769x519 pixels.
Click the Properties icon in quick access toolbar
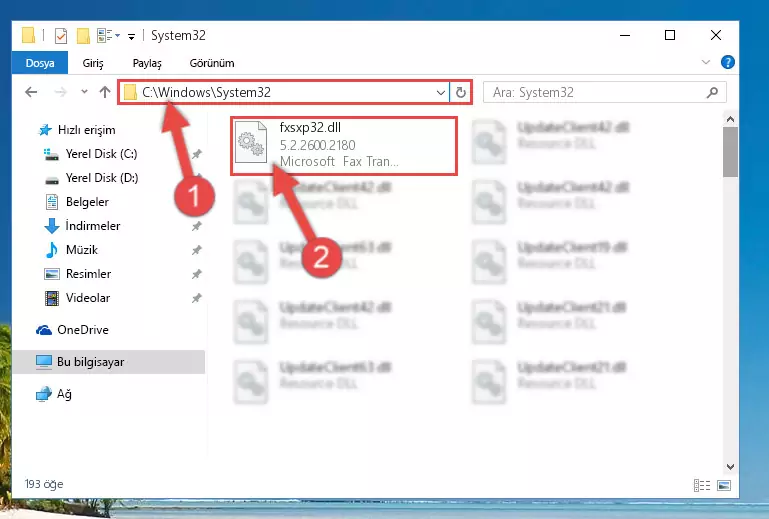tap(61, 36)
